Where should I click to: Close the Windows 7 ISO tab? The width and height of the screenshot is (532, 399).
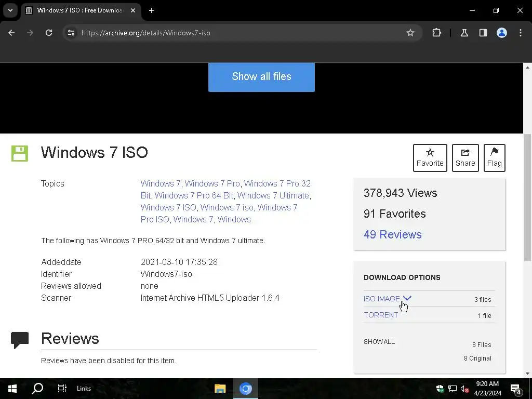(133, 10)
